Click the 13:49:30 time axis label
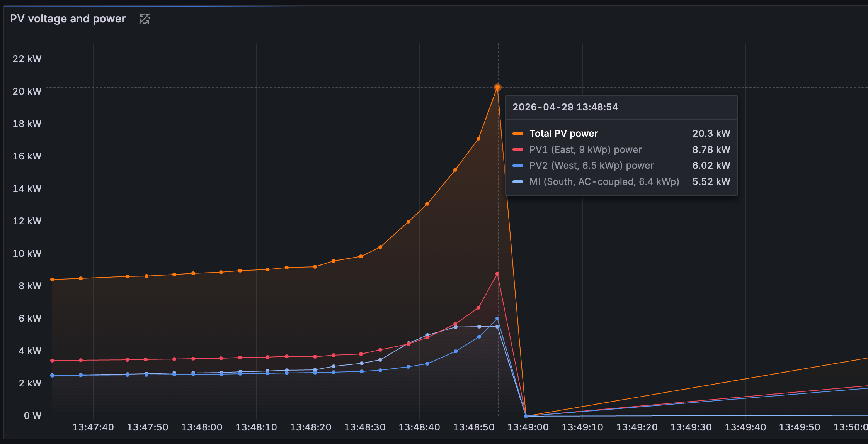The height and width of the screenshot is (444, 868). 691,427
